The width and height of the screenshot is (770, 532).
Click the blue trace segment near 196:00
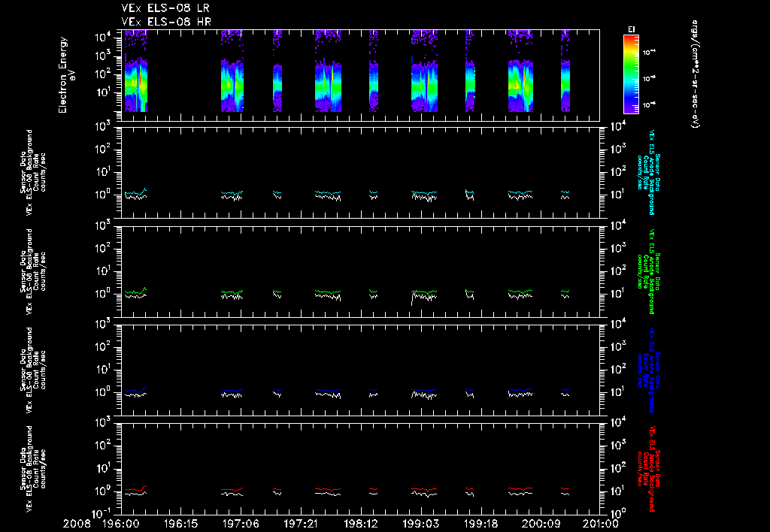pos(135,390)
